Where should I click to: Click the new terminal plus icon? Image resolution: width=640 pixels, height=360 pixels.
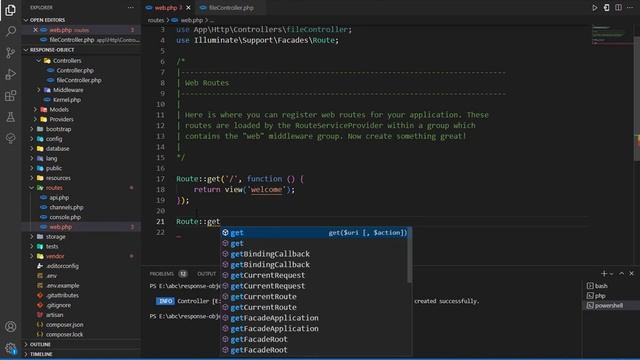coord(604,273)
